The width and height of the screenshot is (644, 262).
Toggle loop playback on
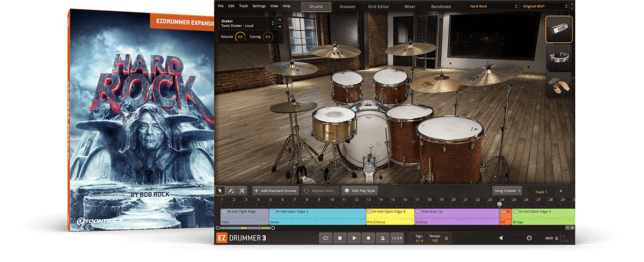[325, 238]
